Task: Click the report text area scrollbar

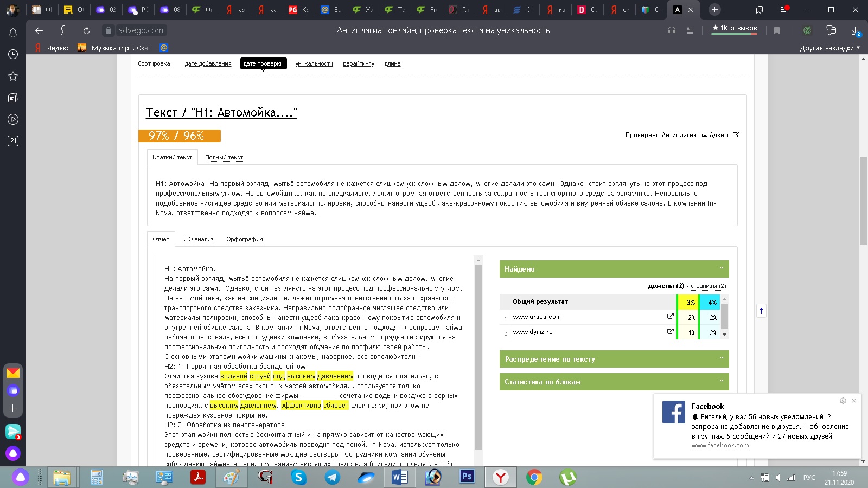Action: 478,357
